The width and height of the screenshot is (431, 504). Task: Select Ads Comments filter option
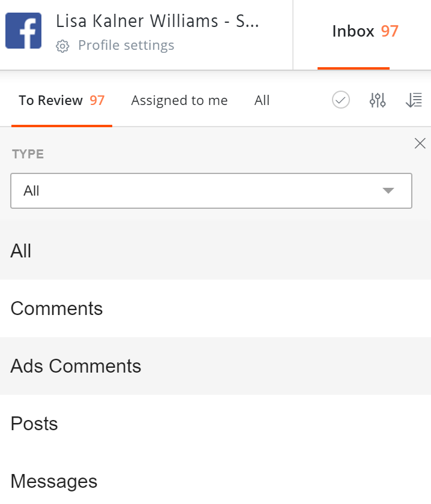coord(76,366)
